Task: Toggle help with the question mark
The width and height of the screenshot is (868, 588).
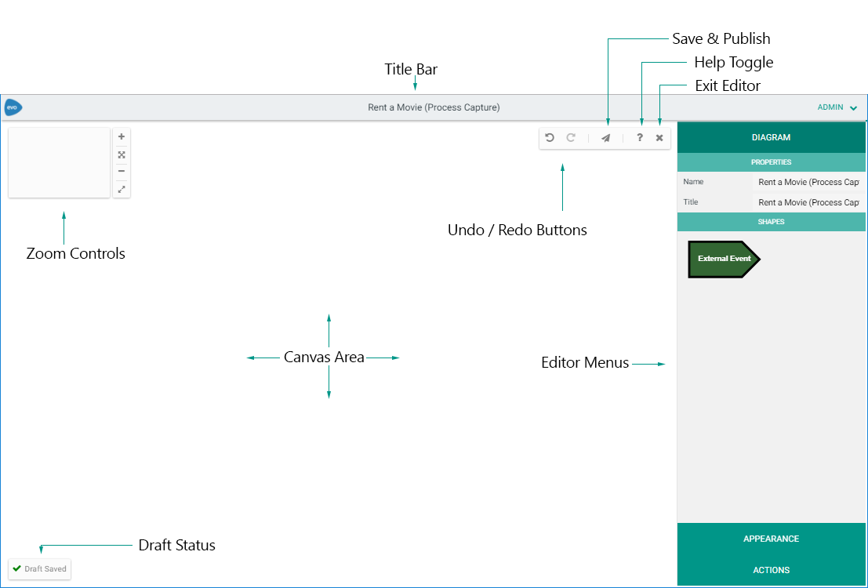Action: [x=640, y=138]
